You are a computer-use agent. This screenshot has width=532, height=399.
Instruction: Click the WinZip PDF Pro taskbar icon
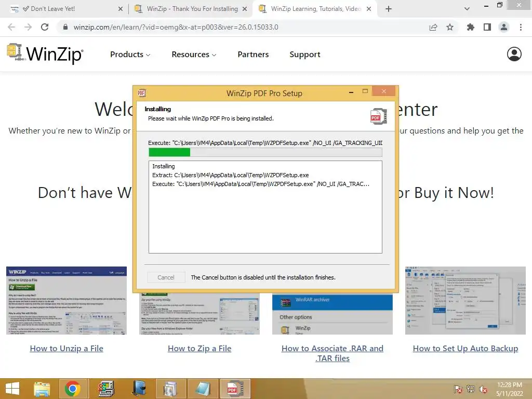[x=235, y=389]
